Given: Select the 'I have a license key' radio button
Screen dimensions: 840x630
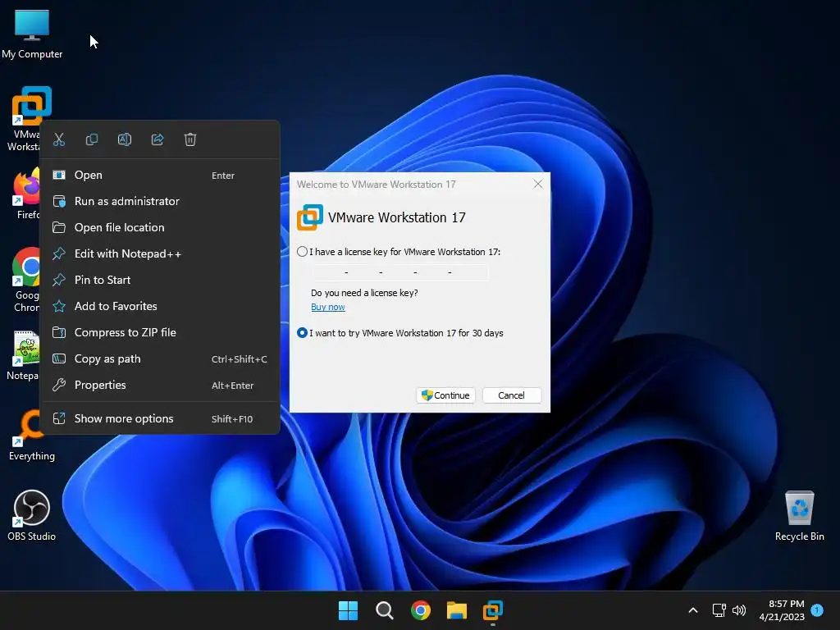Looking at the screenshot, I should click(x=302, y=252).
